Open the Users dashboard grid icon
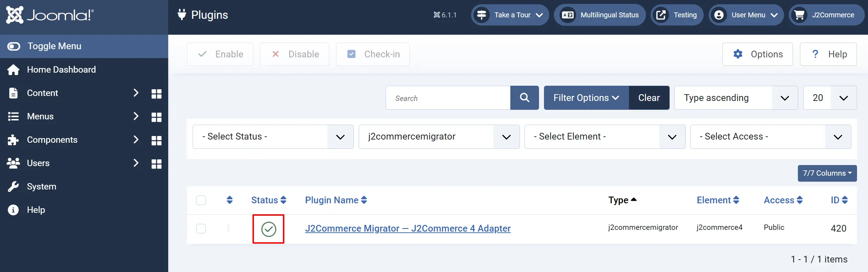This screenshot has width=868, height=272. [x=157, y=164]
